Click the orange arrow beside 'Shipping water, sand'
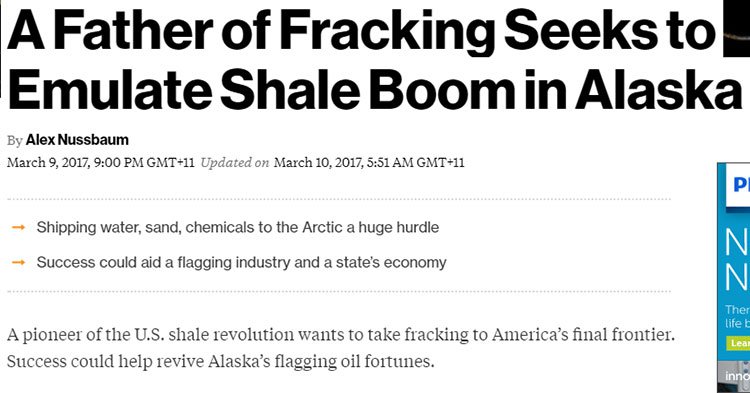Screen dimensions: 750x393 (19, 228)
